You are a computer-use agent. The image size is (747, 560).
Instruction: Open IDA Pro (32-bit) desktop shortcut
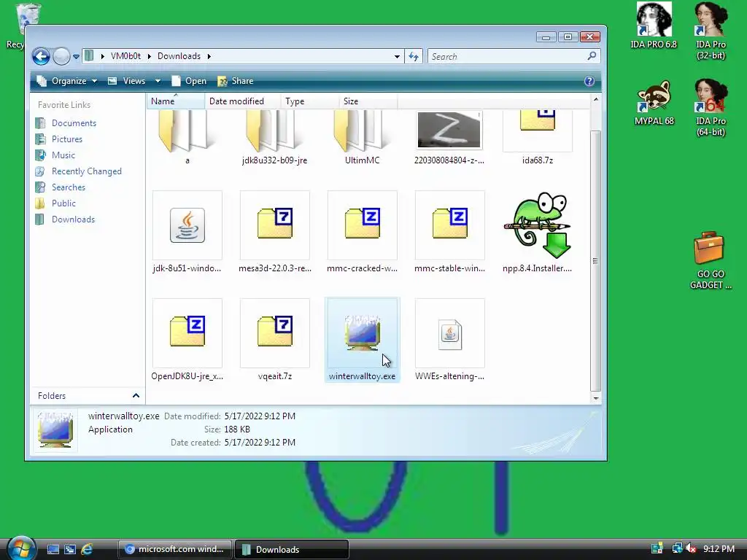coord(711,31)
